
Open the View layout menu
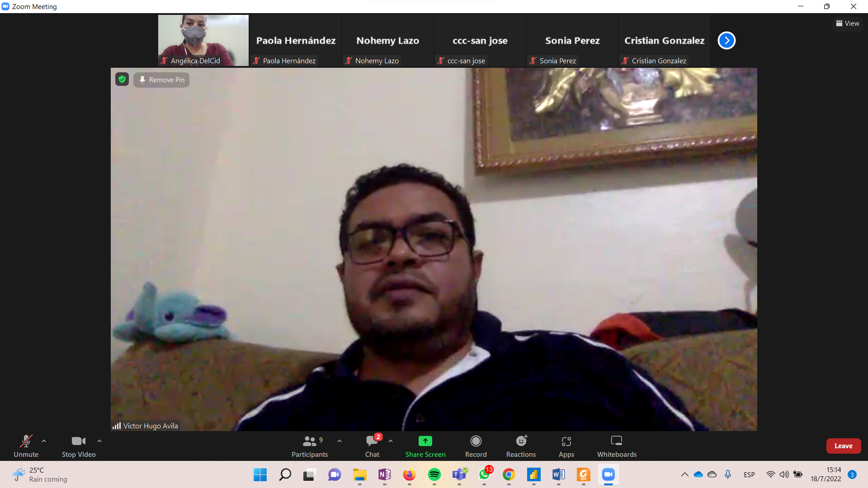click(848, 23)
